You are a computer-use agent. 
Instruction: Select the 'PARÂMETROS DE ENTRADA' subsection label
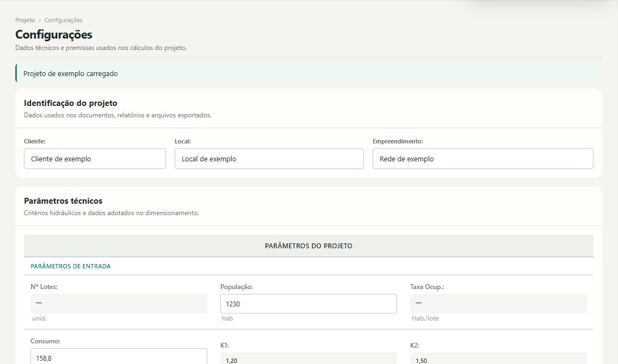[71, 266]
